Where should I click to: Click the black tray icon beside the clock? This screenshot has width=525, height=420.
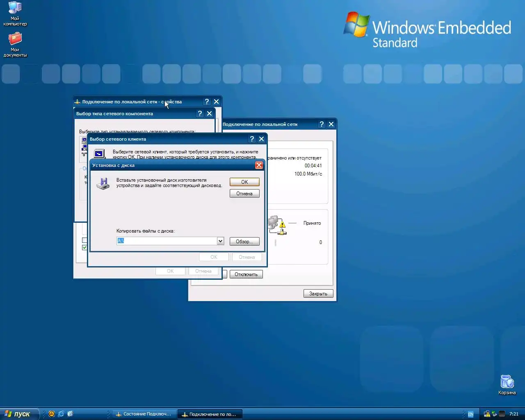pyautogui.click(x=502, y=414)
